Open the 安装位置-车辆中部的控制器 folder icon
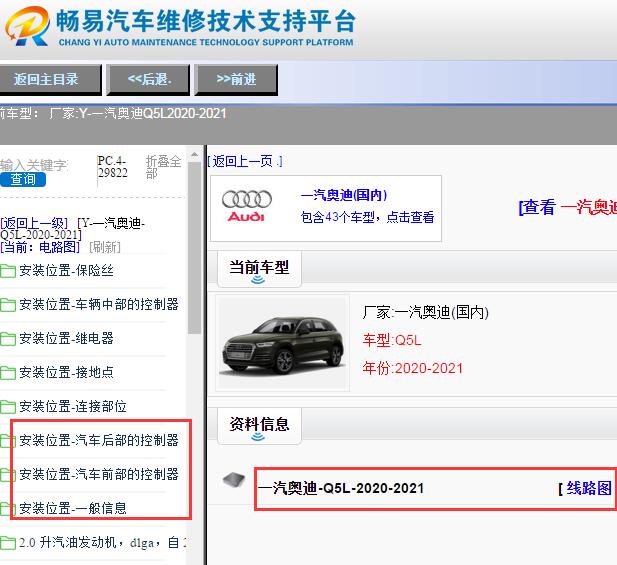 7,305
